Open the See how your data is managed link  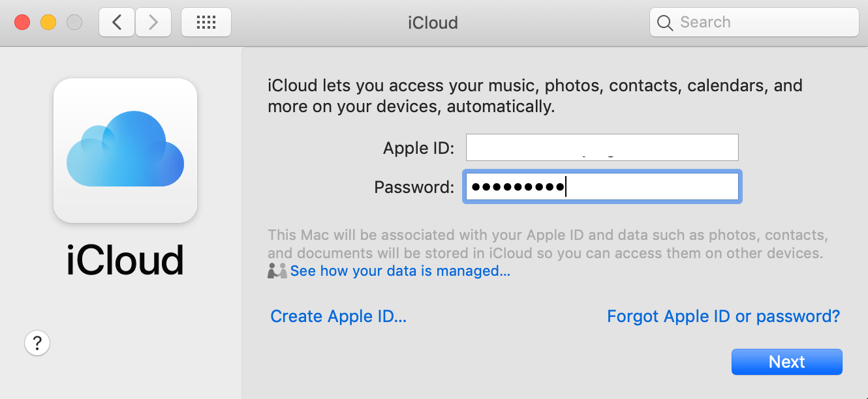tap(400, 271)
